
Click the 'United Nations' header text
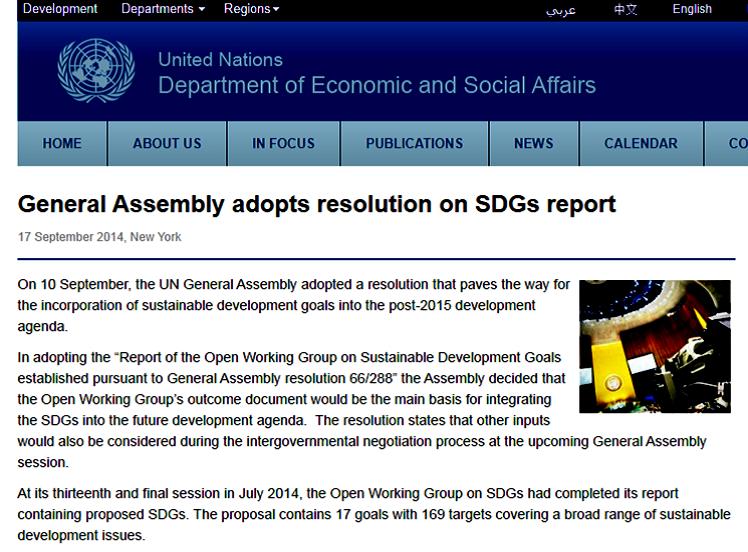[x=220, y=60]
